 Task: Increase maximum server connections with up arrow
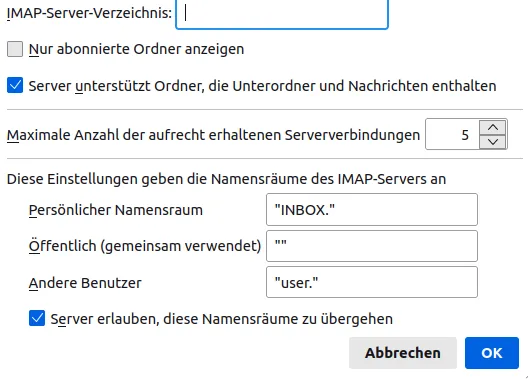(x=493, y=128)
